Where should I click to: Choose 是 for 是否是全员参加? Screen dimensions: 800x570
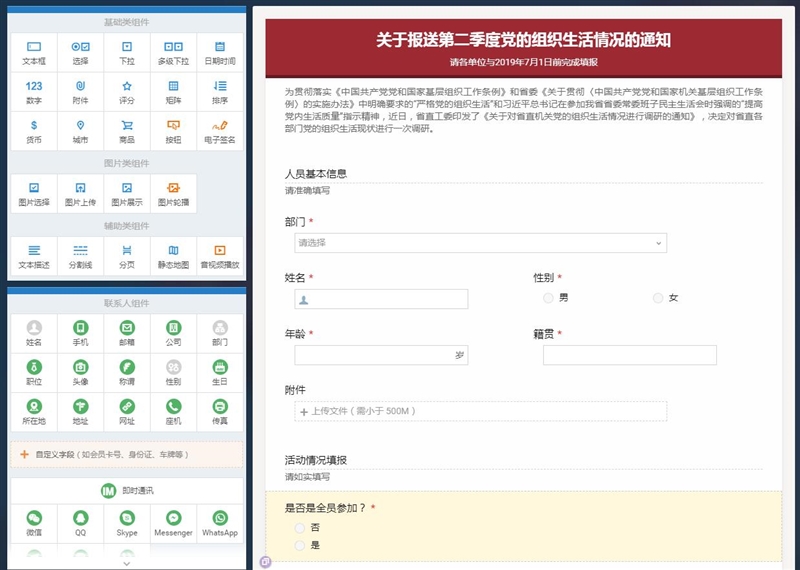(x=300, y=545)
